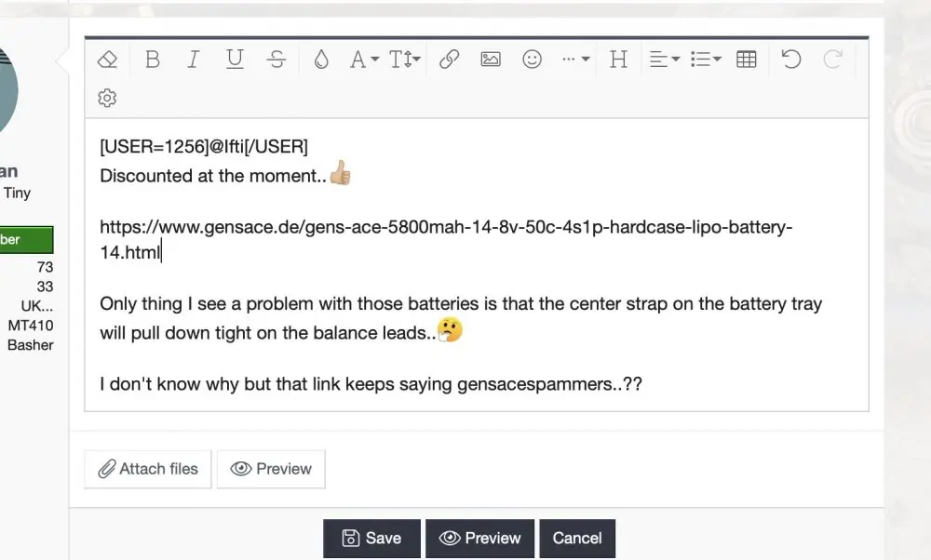Click the thinking face emoji in message
The image size is (931, 560).
point(450,330)
